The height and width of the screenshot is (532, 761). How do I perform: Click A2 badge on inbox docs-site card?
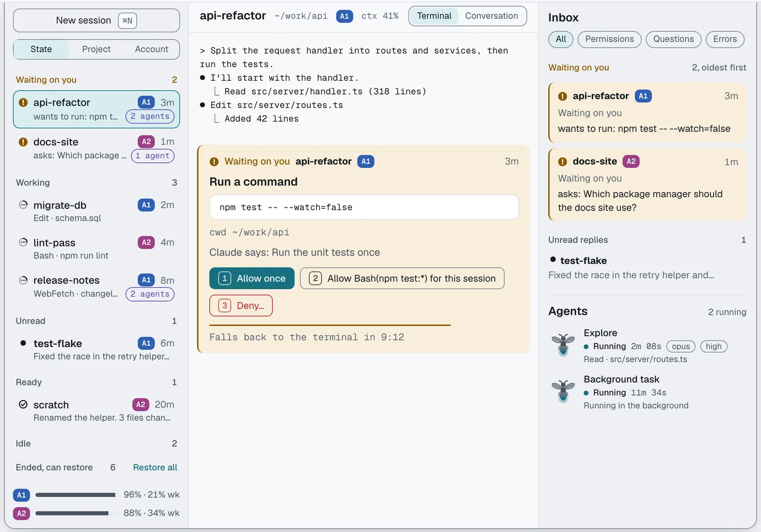[x=631, y=161]
